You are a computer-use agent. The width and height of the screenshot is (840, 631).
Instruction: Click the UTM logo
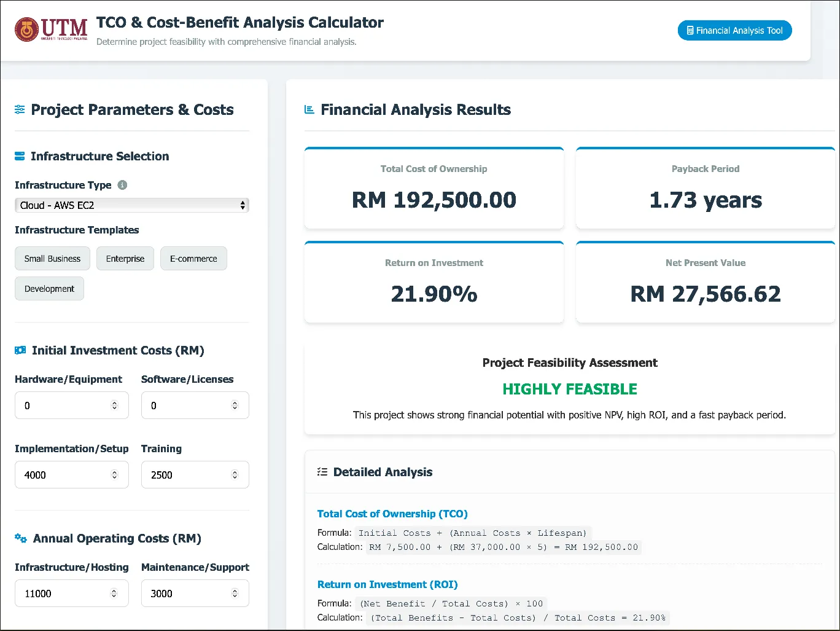(51, 29)
